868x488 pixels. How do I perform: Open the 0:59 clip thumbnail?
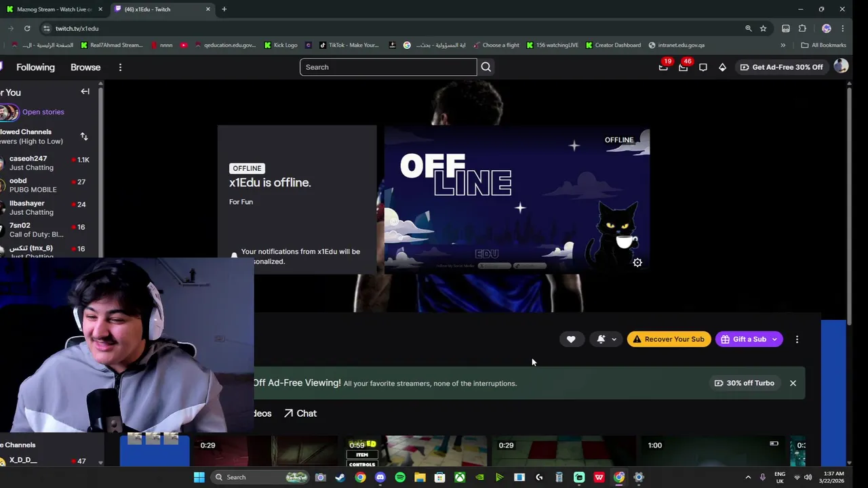415,451
